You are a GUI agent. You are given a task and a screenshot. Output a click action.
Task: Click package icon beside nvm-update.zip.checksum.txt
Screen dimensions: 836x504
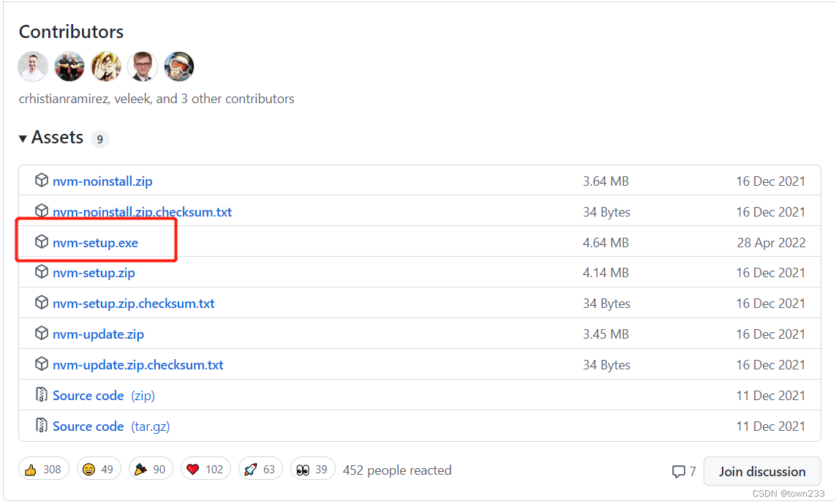tap(42, 364)
